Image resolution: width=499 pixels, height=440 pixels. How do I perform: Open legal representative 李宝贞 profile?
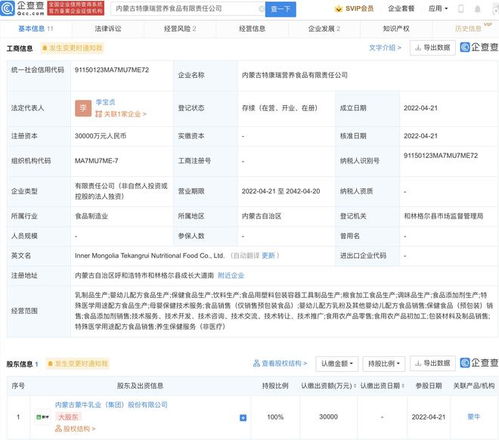coord(105,102)
